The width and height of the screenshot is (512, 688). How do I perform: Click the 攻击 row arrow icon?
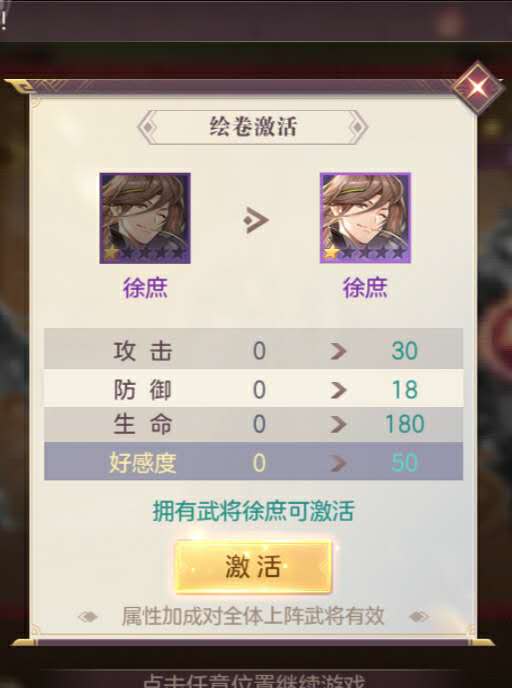coord(338,351)
